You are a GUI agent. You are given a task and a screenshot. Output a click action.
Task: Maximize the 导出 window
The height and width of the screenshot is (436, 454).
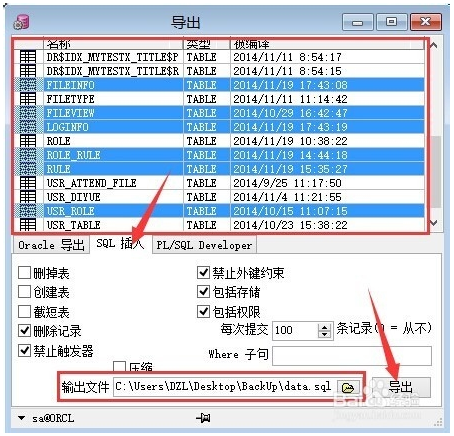pos(391,22)
